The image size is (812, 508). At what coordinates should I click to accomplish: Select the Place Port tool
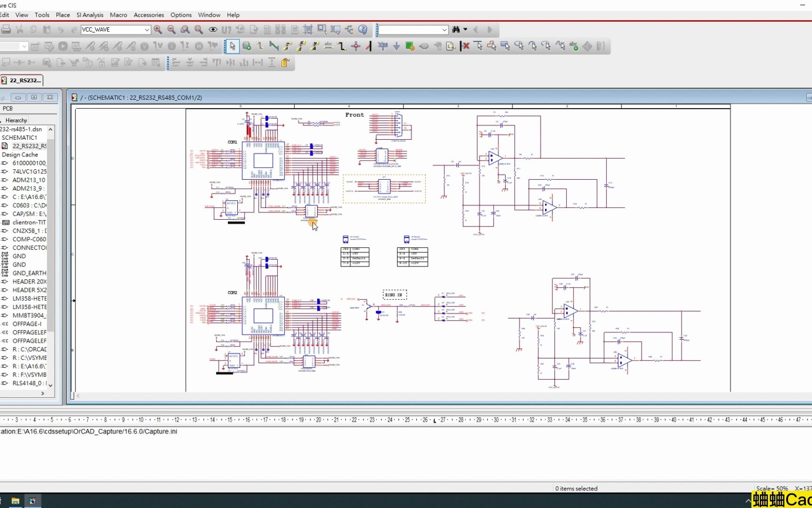pyautogui.click(x=424, y=46)
